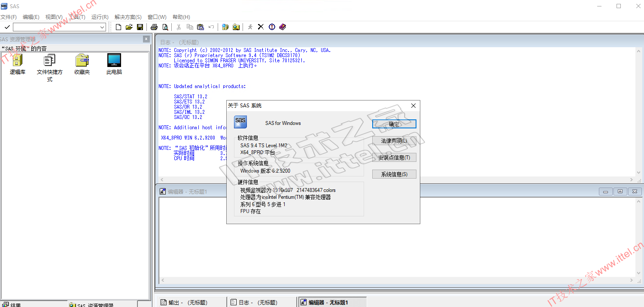Click the SAS Explorer toolbar icon
Image resolution: width=644 pixels, height=307 pixels.
(236, 27)
